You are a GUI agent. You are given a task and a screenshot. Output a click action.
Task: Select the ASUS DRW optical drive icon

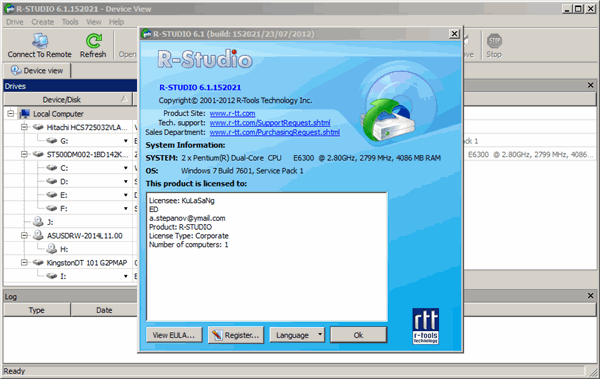[x=38, y=235]
